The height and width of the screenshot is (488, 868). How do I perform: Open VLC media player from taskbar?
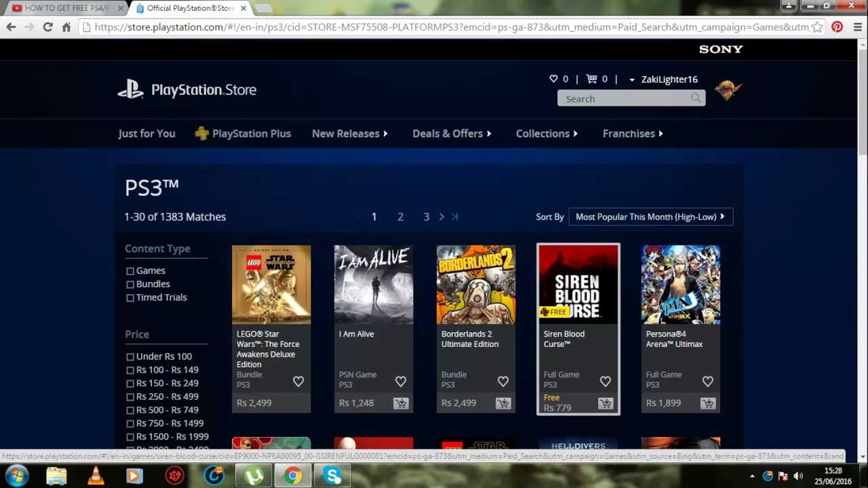[96, 476]
